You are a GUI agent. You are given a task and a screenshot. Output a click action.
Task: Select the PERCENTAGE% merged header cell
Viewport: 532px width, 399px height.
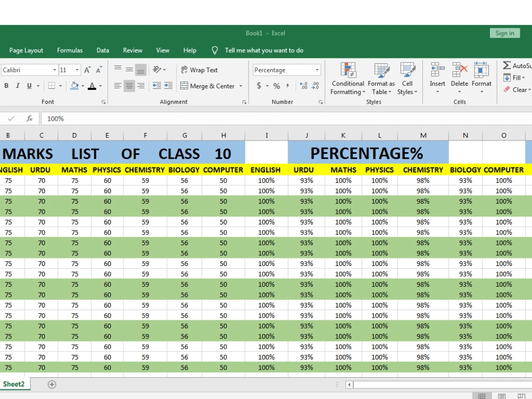(368, 153)
